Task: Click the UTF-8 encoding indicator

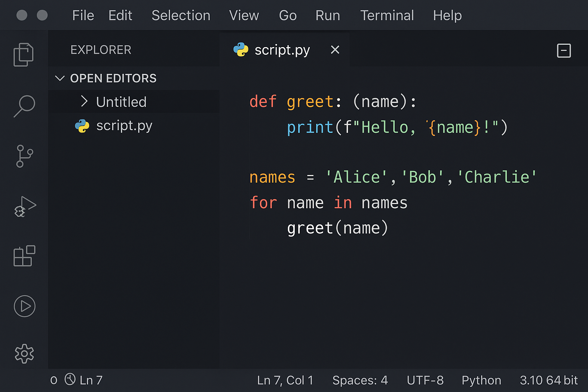Action: 425,380
